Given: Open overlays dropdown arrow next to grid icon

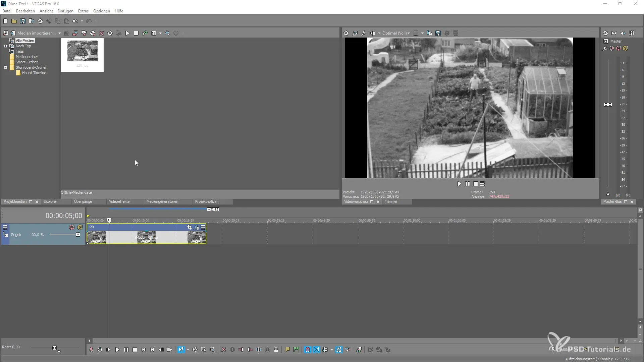Looking at the screenshot, I should click(422, 33).
